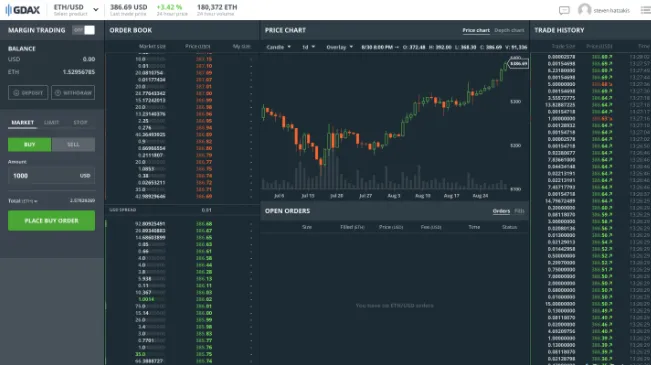
Task: Choose the Sell side button
Action: click(73, 145)
